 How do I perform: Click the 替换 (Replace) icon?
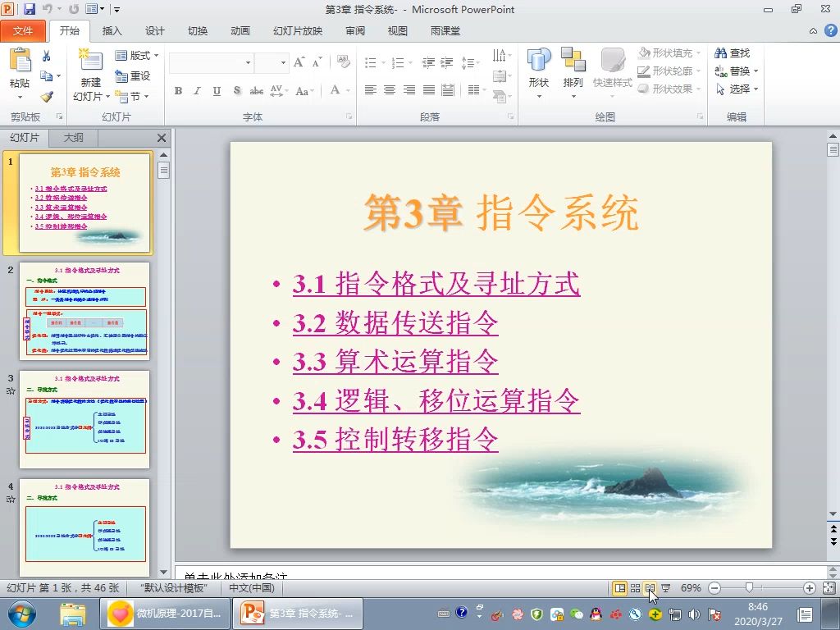coord(730,71)
